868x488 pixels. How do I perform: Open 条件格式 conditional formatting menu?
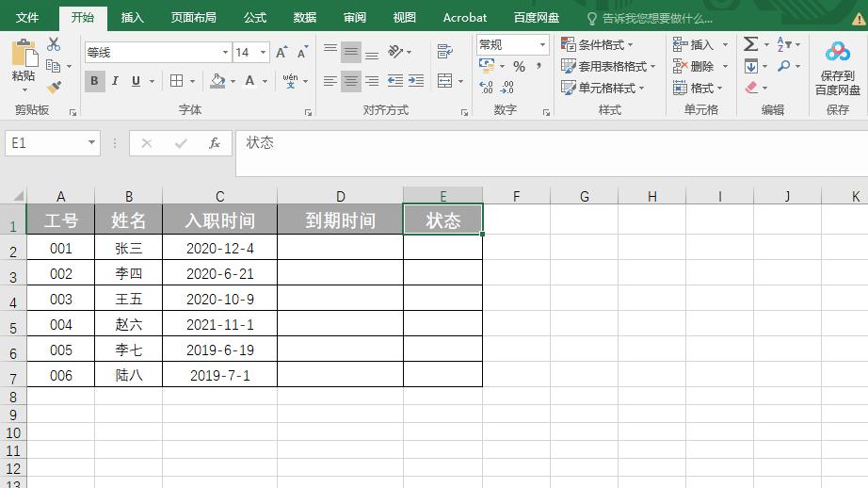point(597,44)
